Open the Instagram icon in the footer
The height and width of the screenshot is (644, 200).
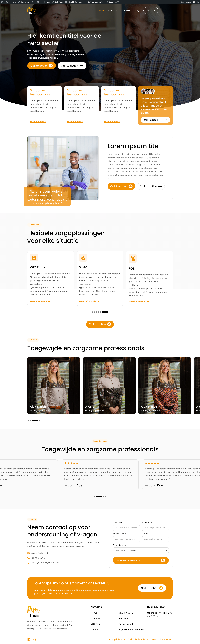pos(34,640)
